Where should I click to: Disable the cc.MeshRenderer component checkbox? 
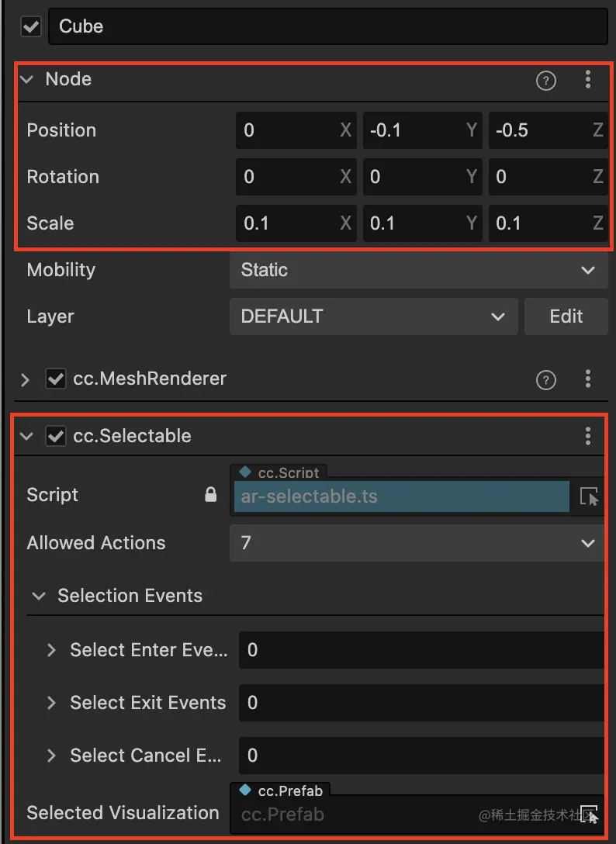coord(56,379)
